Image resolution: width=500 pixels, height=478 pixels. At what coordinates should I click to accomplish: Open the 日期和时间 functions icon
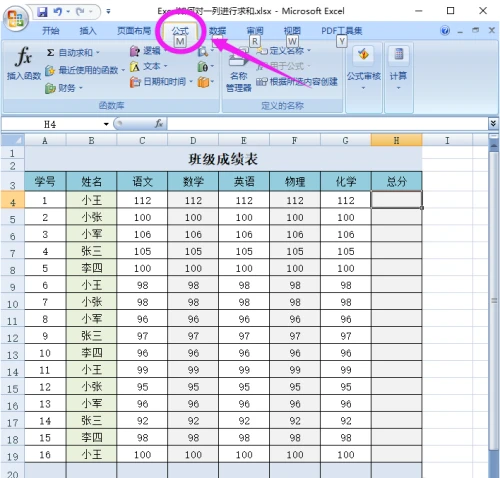tap(135, 82)
